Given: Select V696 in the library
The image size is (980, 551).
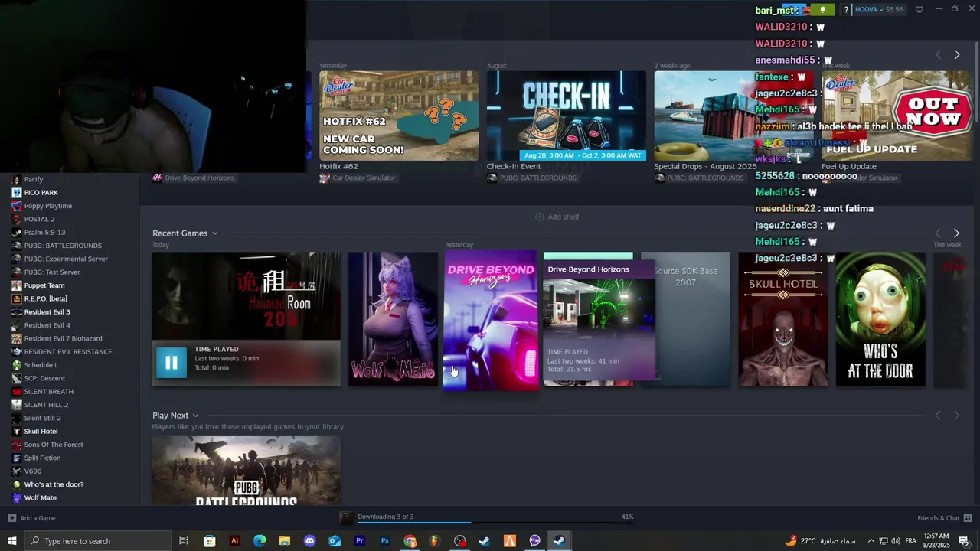Looking at the screenshot, I should (33, 471).
